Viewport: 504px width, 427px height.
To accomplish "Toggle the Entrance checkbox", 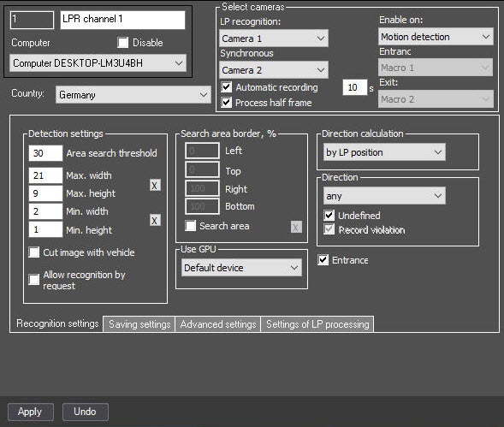I will point(323,260).
